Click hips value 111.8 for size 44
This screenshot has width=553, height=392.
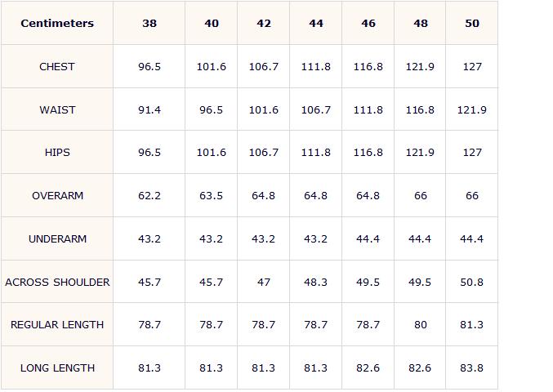[x=316, y=152]
